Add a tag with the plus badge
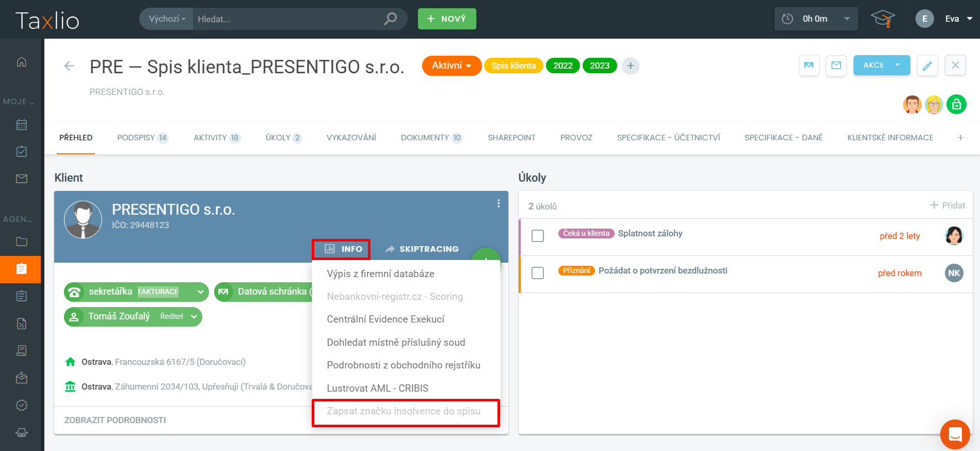This screenshot has height=451, width=980. pos(631,66)
